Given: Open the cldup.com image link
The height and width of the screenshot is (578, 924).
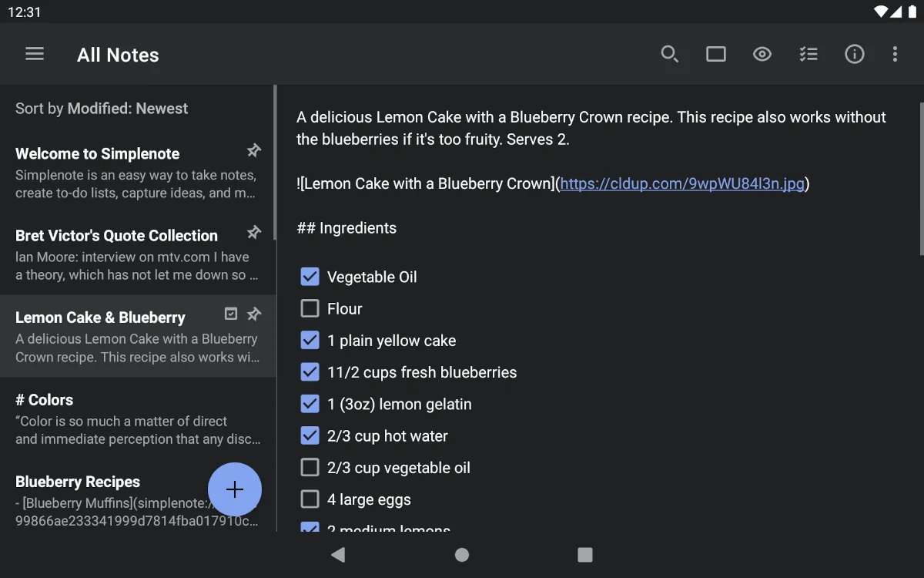Looking at the screenshot, I should click(x=682, y=183).
